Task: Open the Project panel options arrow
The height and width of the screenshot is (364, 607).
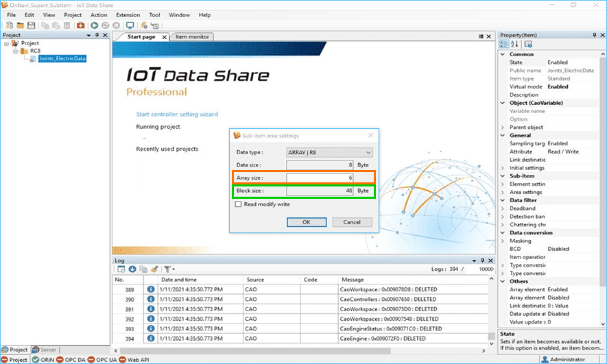Action: click(88, 35)
